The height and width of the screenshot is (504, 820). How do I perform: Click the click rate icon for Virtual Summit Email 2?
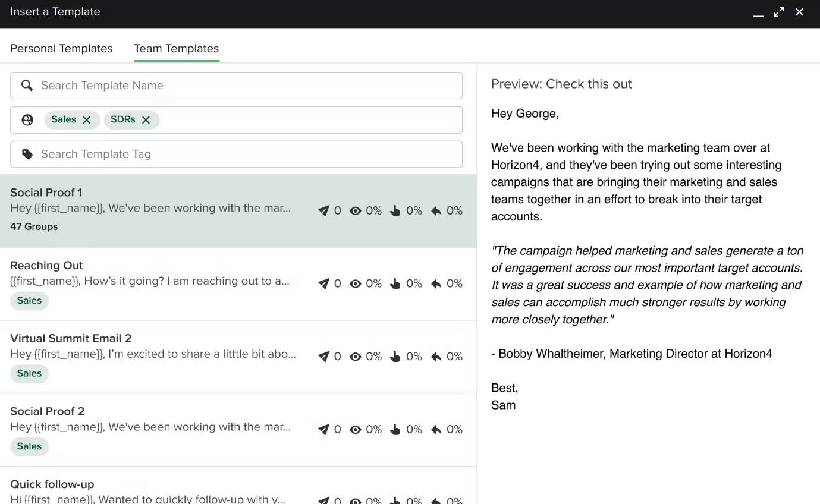pyautogui.click(x=395, y=357)
